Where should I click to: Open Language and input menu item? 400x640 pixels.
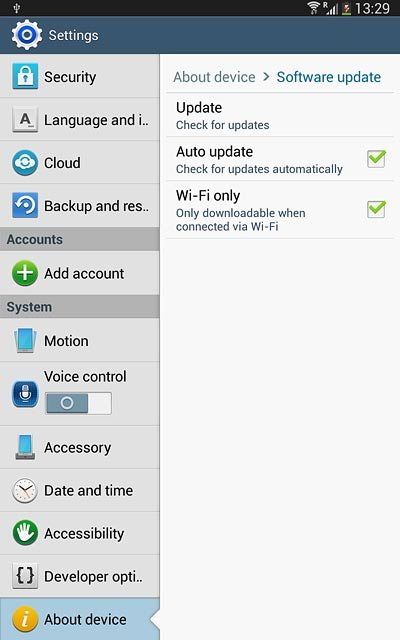(x=80, y=120)
